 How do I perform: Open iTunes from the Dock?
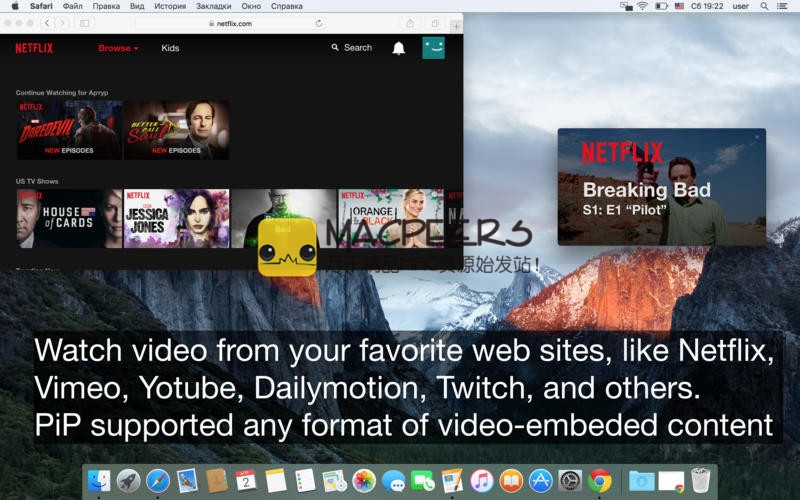481,481
